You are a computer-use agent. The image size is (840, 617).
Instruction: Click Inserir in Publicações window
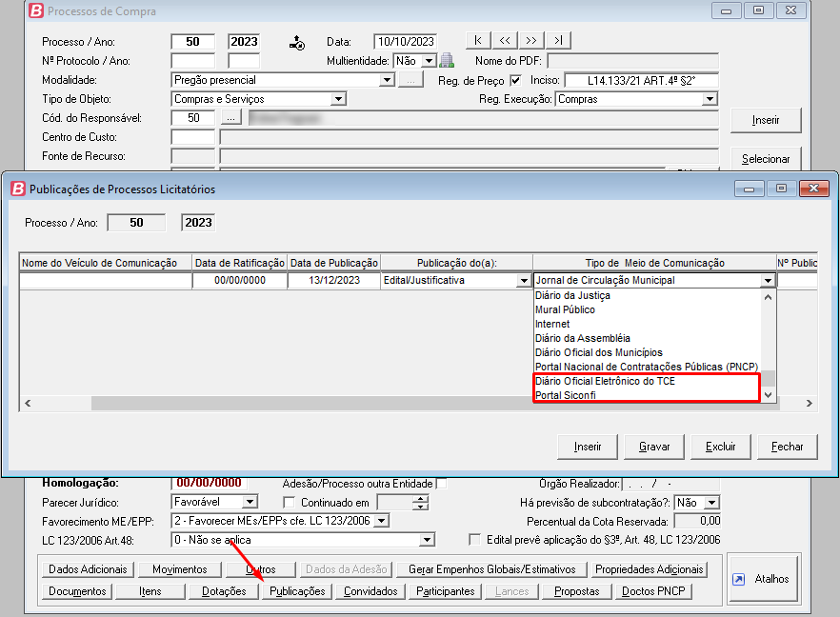pos(588,447)
